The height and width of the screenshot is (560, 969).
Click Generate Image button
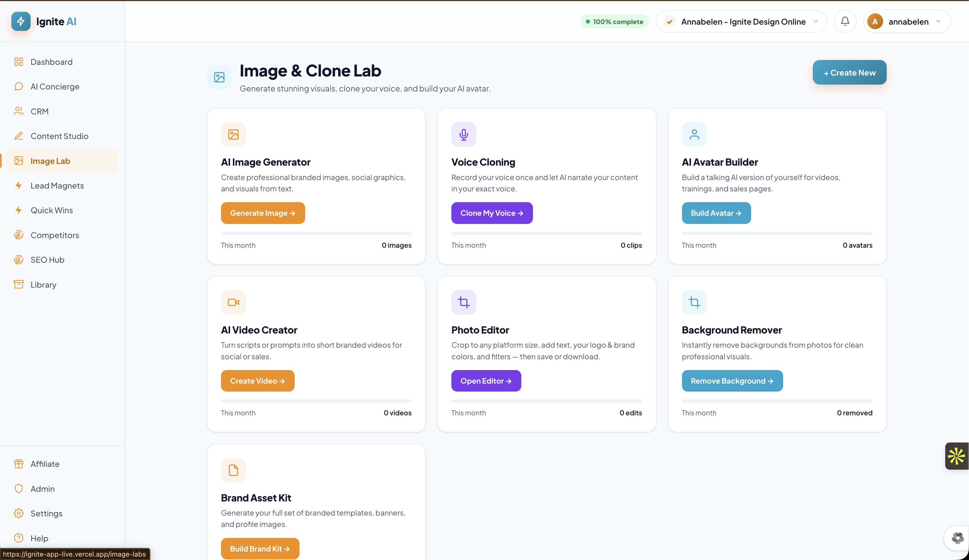(263, 213)
